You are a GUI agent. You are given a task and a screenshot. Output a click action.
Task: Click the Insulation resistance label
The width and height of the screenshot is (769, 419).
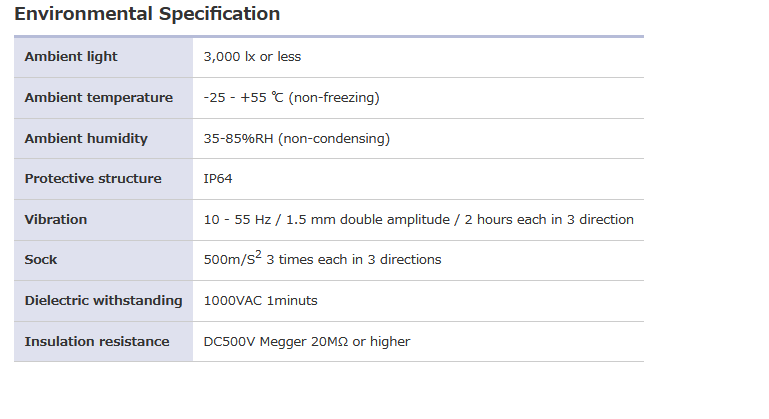tap(97, 341)
